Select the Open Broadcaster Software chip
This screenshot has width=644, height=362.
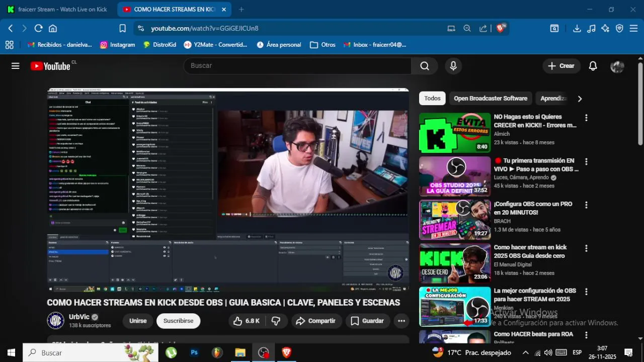(x=491, y=99)
